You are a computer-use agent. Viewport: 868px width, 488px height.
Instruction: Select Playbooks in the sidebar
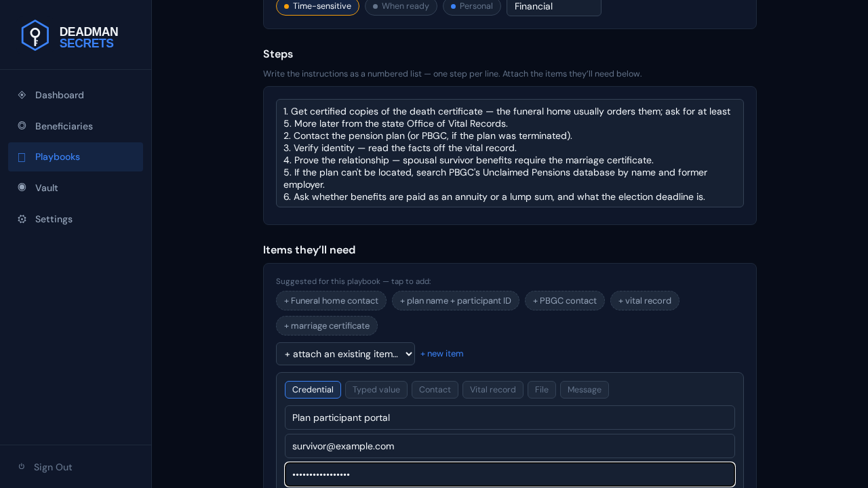click(75, 157)
